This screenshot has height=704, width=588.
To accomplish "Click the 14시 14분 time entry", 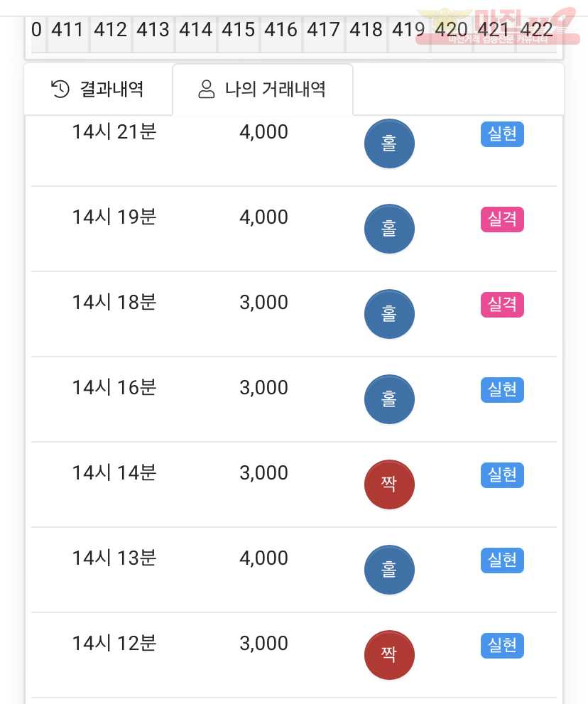I will coord(114,473).
